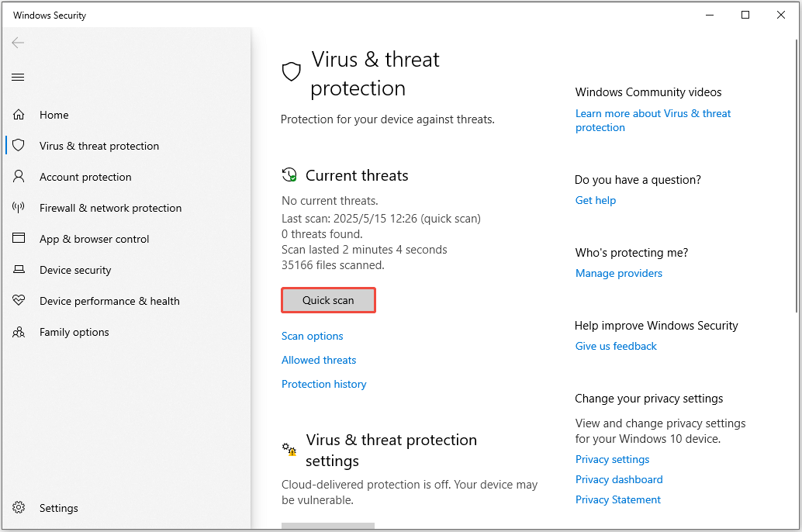
Task: Click the Firewall & network protection icon
Action: pos(19,208)
